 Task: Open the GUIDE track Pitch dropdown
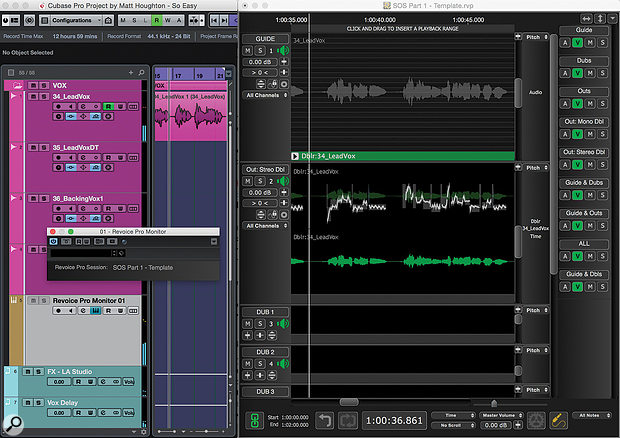pos(536,37)
